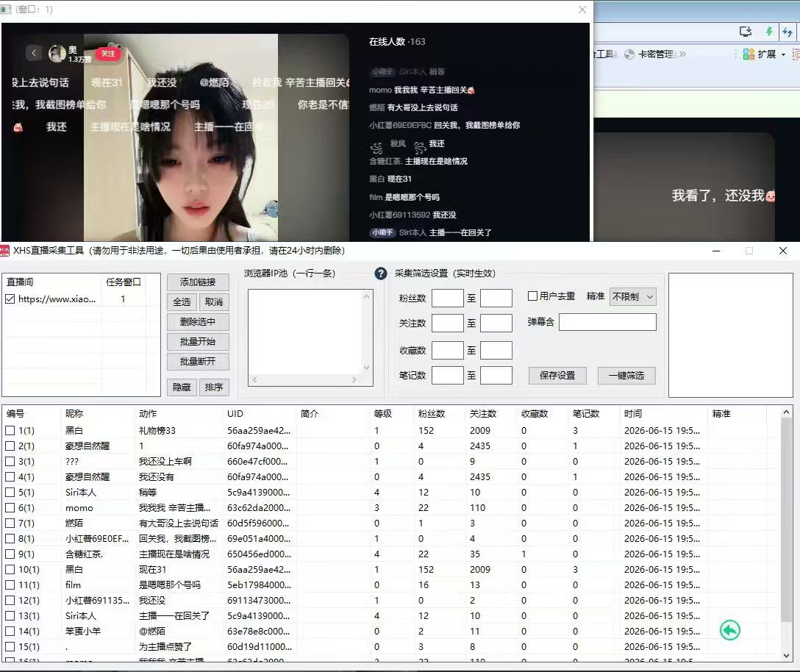Uncheck the https://www.xiao... live room checkbox

click(x=10, y=299)
